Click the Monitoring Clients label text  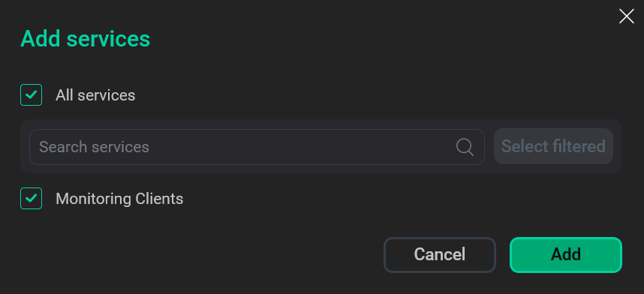coord(119,199)
